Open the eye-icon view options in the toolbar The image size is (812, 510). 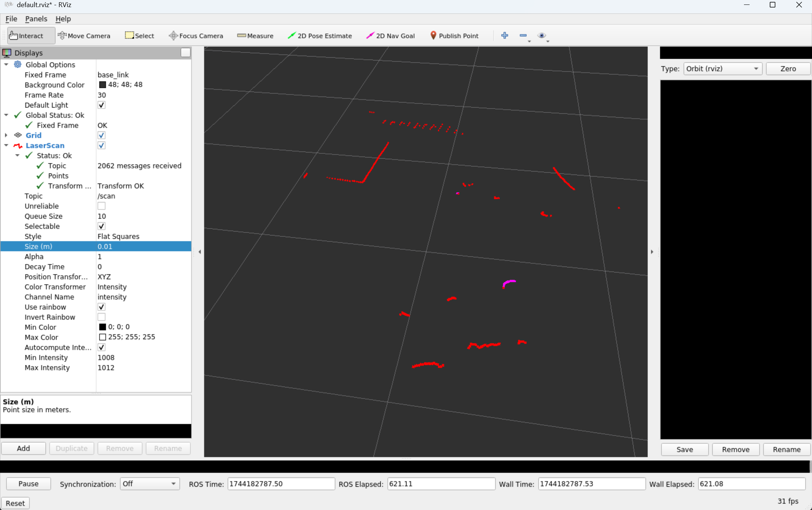(x=541, y=36)
